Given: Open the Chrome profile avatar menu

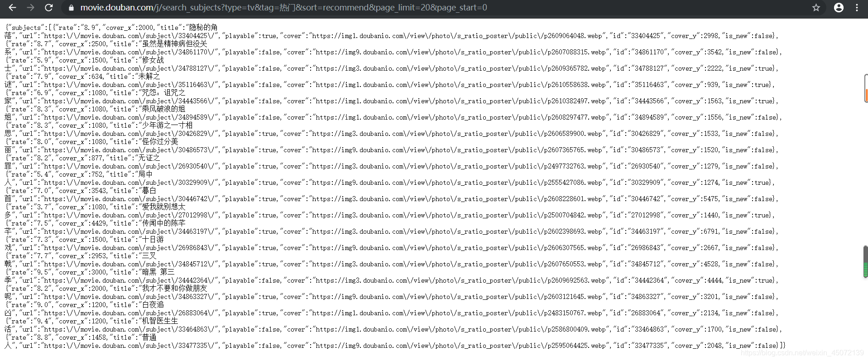Looking at the screenshot, I should tap(839, 8).
